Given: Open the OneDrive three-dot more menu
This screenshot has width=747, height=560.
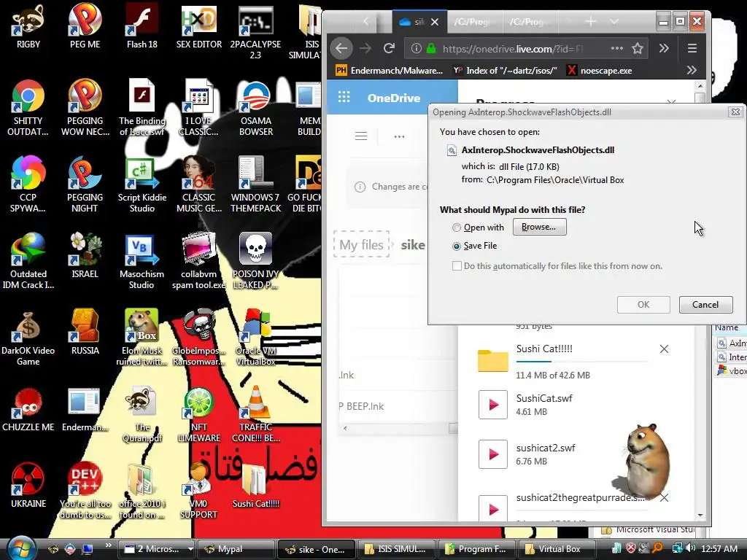Looking at the screenshot, I should click(399, 136).
